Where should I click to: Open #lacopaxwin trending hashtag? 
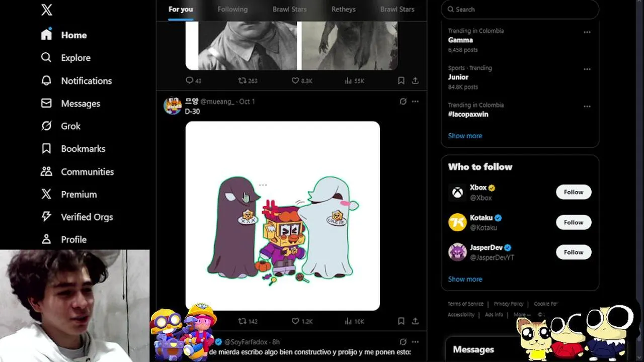[x=468, y=114]
